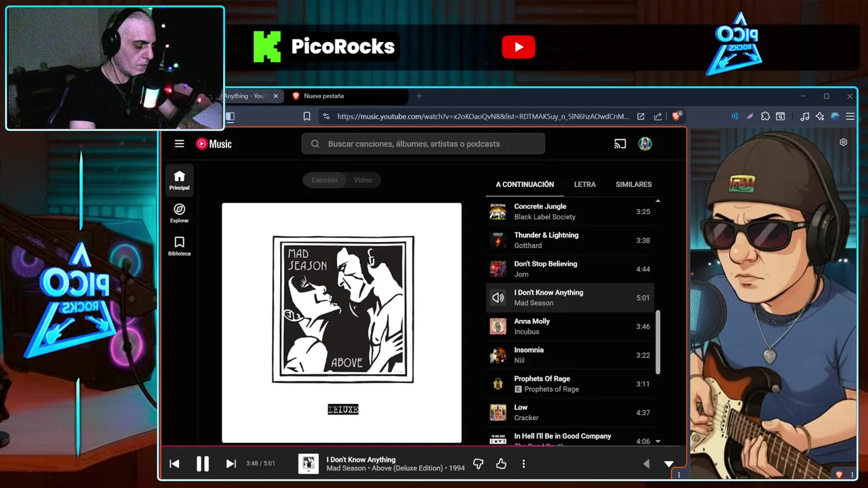Select the LETRA tab
868x488 pixels.
coord(585,184)
